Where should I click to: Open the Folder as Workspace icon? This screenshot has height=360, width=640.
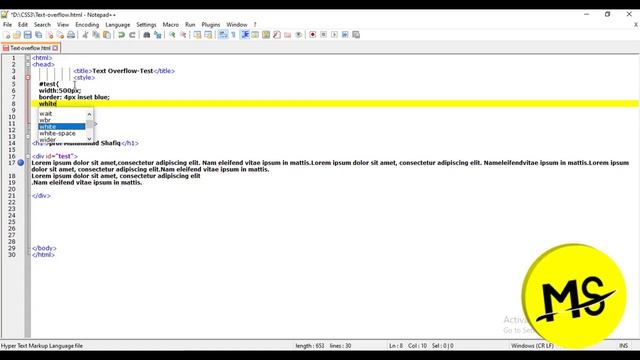[288, 35]
